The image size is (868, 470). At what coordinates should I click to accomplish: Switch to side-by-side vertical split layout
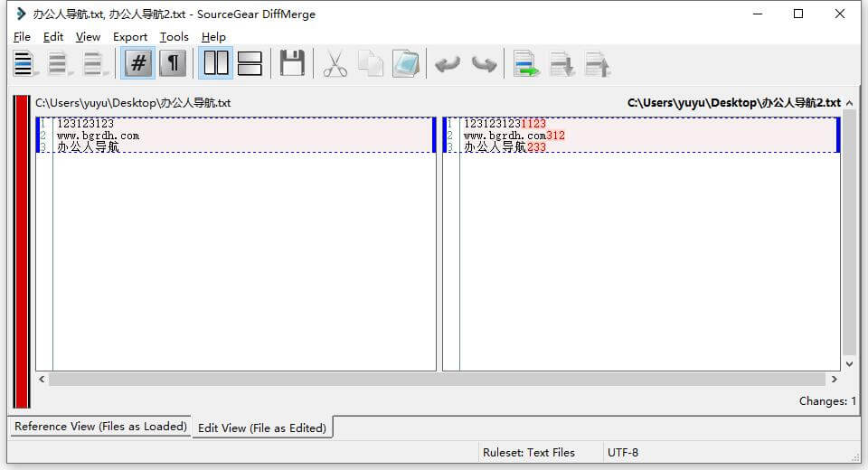point(216,63)
